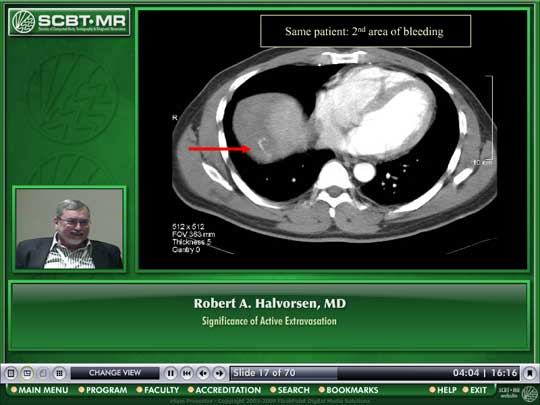Open the ACCREDITATION page

click(x=225, y=390)
